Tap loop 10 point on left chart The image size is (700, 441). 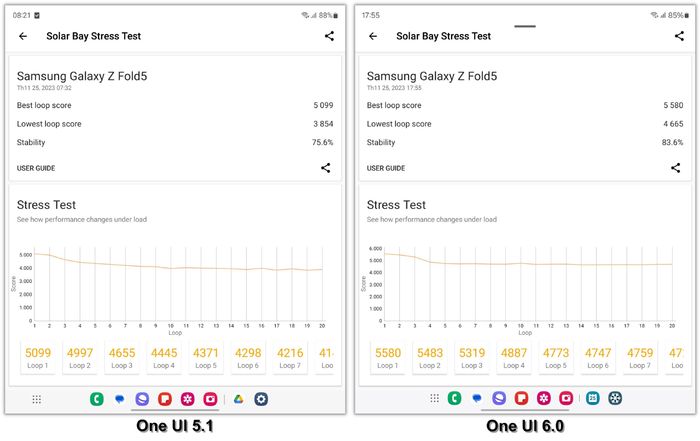(171, 268)
